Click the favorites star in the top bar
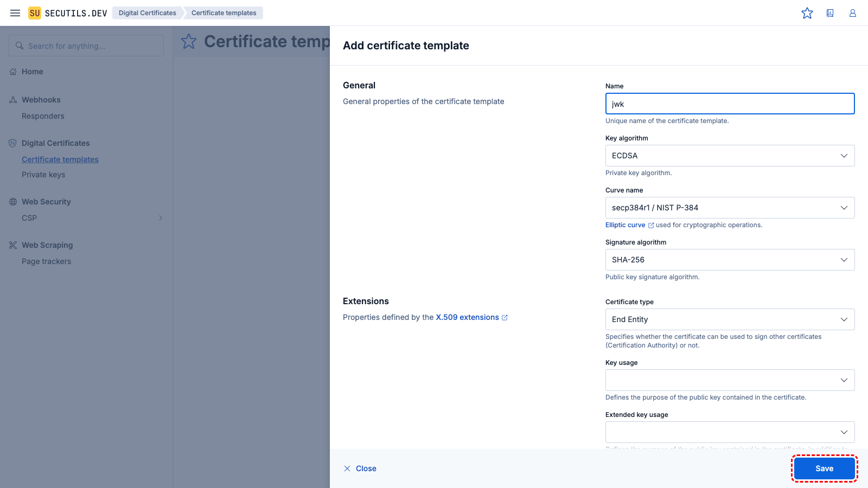The width and height of the screenshot is (868, 488). (807, 13)
